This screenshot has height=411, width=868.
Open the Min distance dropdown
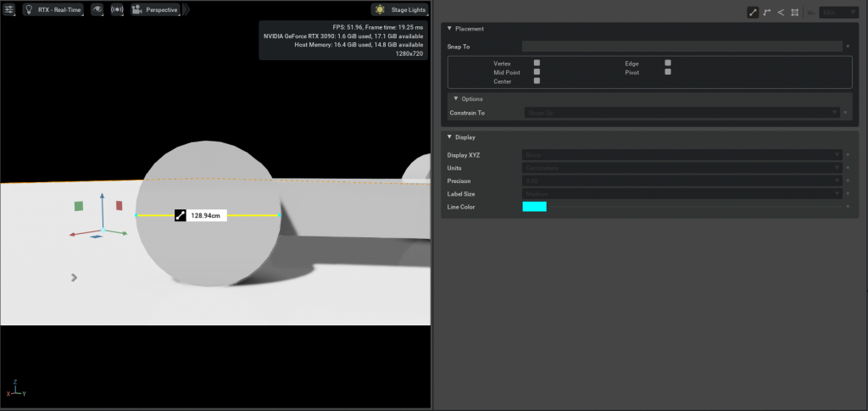pyautogui.click(x=838, y=12)
